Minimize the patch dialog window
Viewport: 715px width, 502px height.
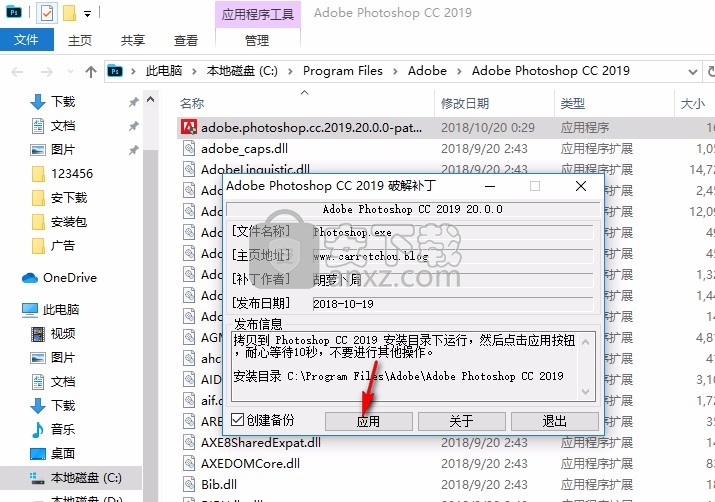490,186
